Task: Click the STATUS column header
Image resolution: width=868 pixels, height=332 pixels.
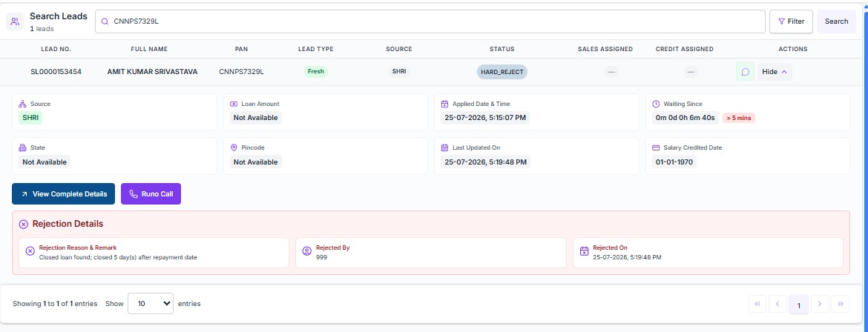Action: tap(502, 49)
